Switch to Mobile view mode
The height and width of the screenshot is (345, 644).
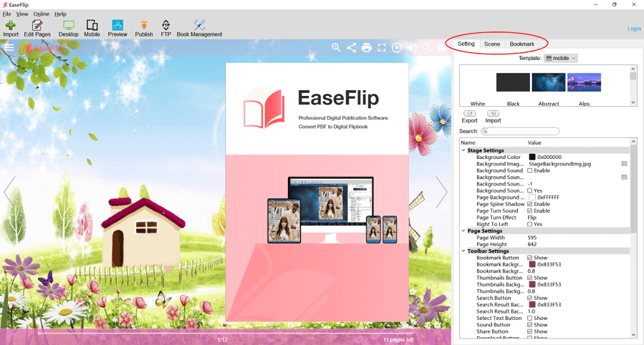click(x=92, y=28)
